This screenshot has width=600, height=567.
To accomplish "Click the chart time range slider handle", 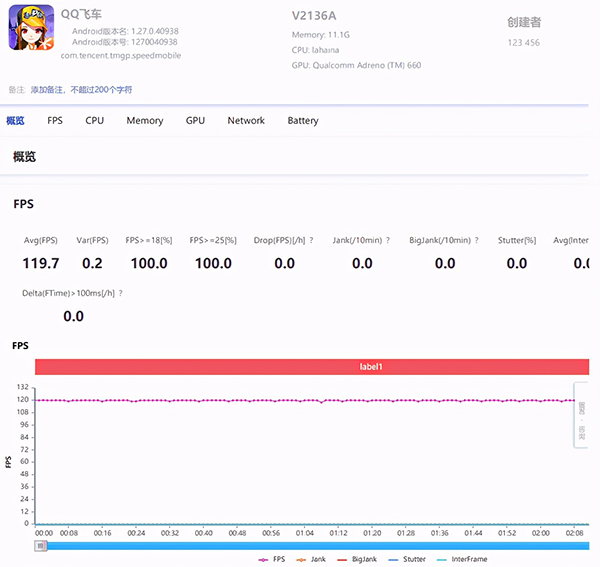I will pos(40,546).
